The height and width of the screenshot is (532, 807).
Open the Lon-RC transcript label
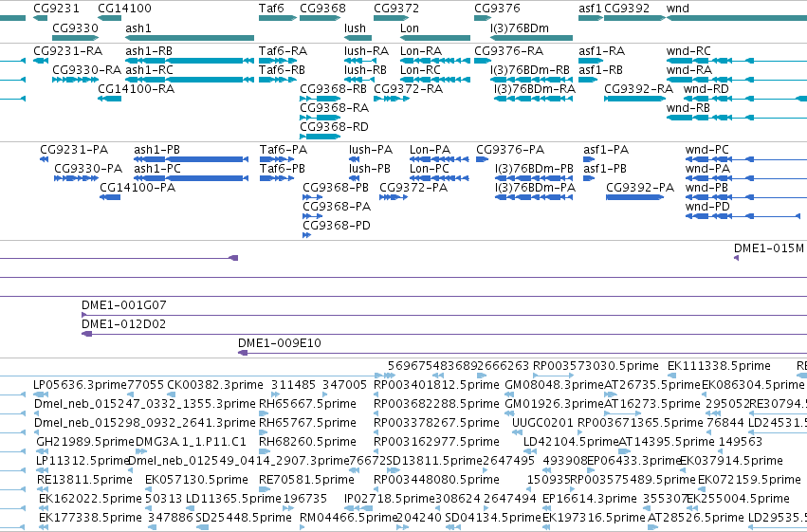click(420, 69)
